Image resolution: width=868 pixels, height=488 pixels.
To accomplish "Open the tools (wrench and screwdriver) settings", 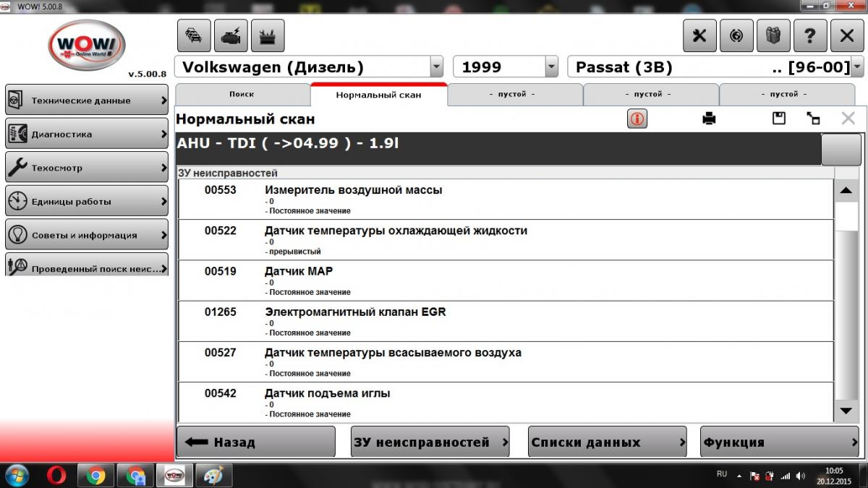I will tap(699, 35).
